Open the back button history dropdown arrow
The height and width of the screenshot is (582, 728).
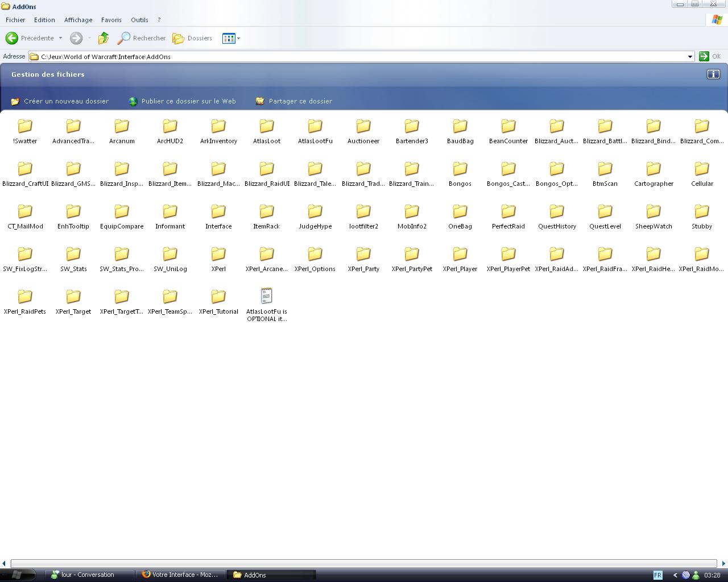click(60, 38)
